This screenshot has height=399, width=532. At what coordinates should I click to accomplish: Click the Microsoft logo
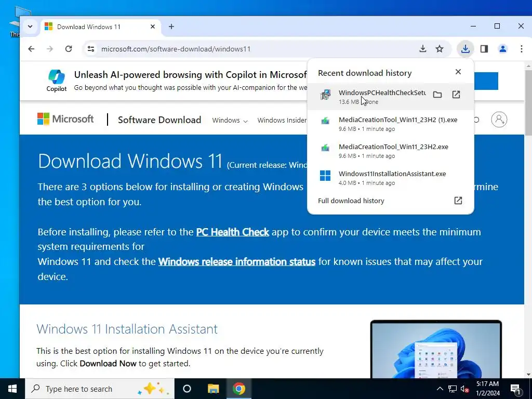[65, 119]
